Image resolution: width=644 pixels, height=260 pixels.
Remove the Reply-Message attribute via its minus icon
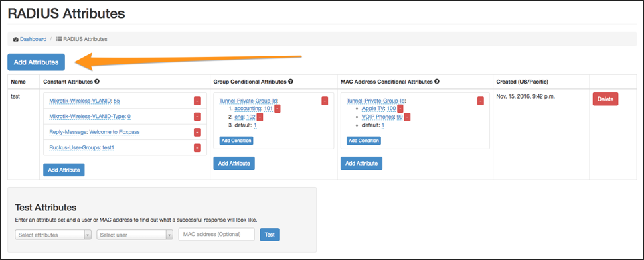click(197, 133)
